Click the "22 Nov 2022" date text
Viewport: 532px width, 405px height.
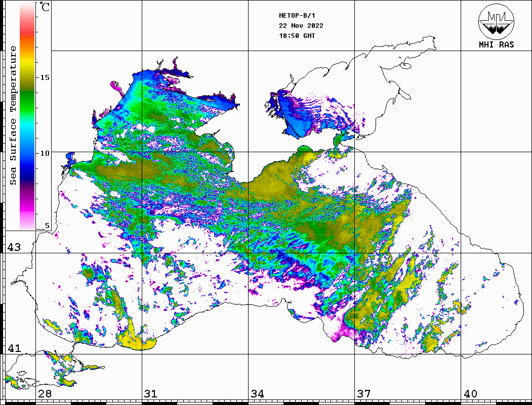(x=301, y=26)
